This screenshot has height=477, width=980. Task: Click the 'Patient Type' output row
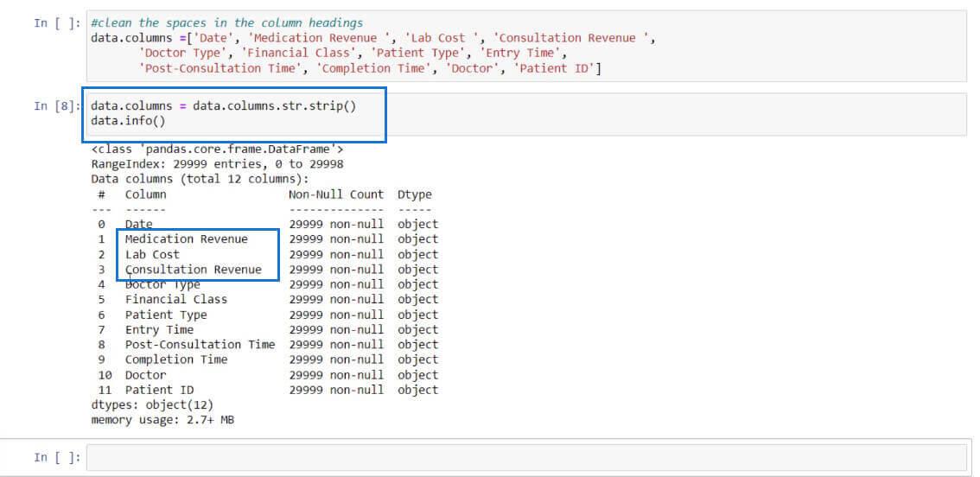pos(268,315)
